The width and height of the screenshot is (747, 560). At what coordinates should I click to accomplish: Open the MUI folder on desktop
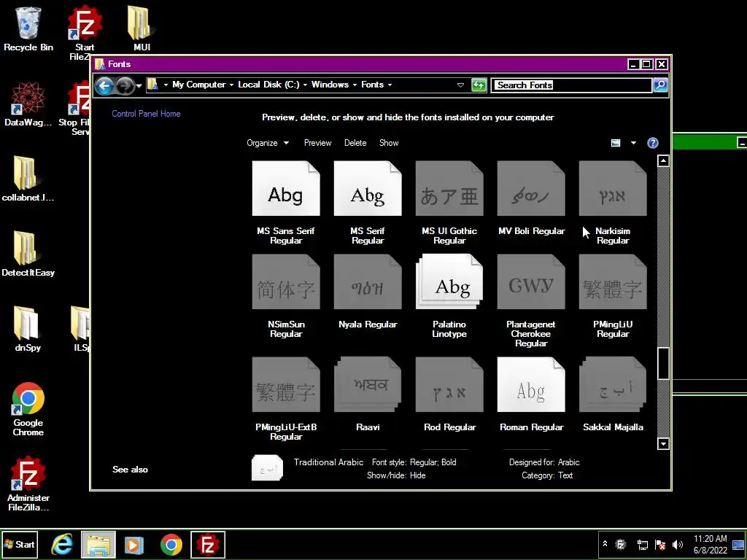click(142, 28)
